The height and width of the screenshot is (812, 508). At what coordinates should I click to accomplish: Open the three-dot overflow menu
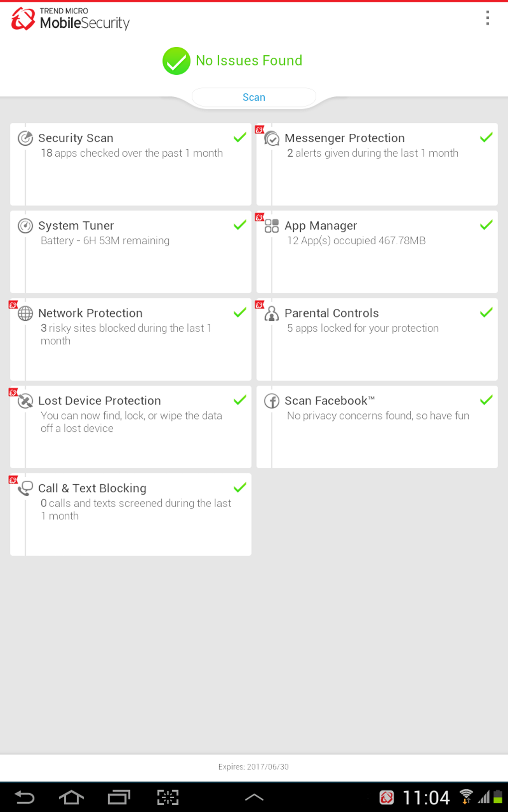(x=488, y=18)
